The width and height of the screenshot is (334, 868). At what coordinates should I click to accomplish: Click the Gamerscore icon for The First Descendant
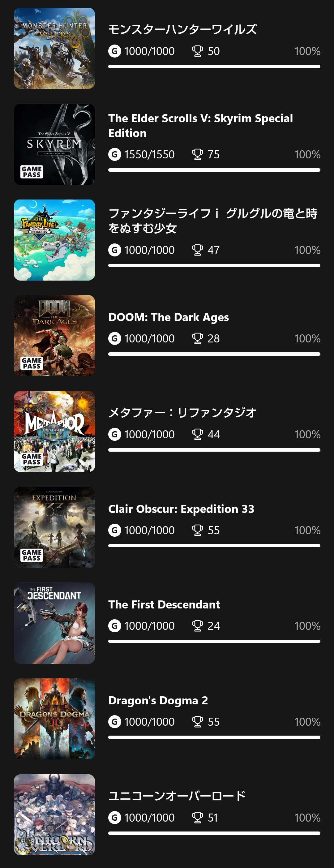click(115, 626)
